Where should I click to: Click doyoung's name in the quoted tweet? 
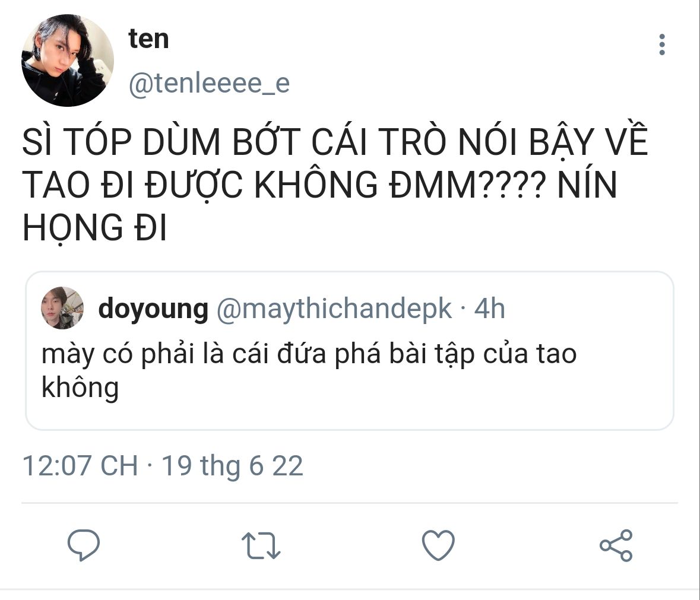pos(153,309)
